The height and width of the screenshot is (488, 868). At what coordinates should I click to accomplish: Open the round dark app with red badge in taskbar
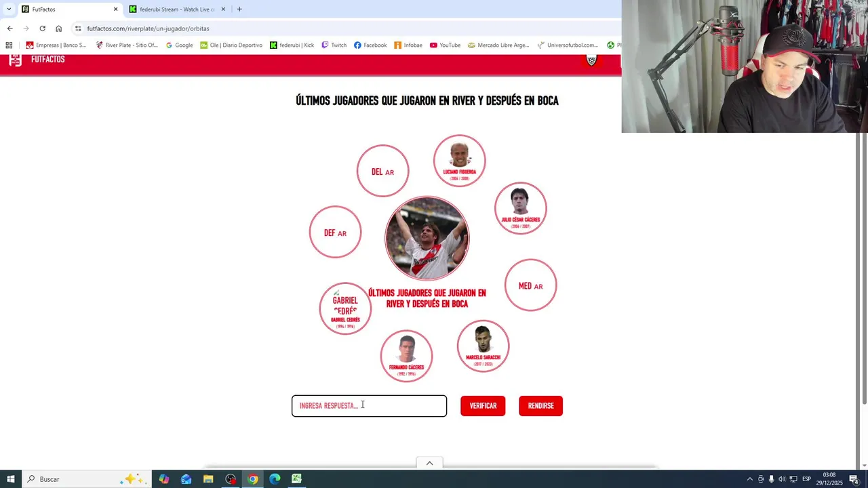(231, 479)
